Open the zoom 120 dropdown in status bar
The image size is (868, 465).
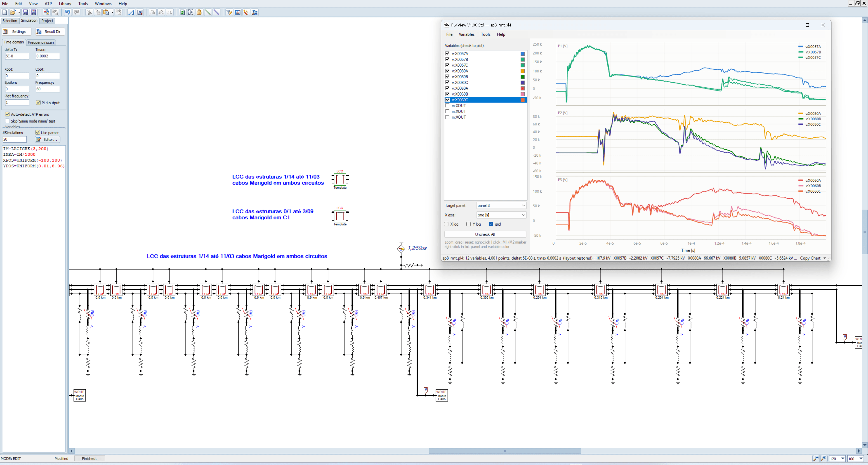(842, 459)
